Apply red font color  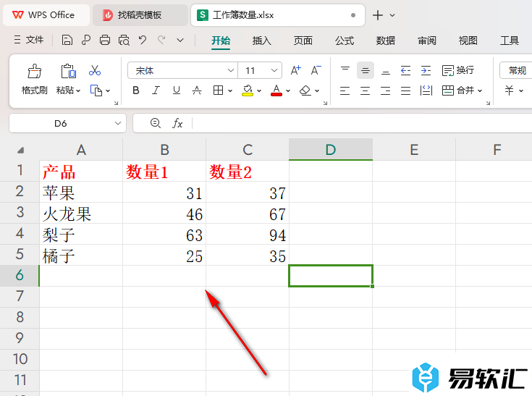[276, 90]
